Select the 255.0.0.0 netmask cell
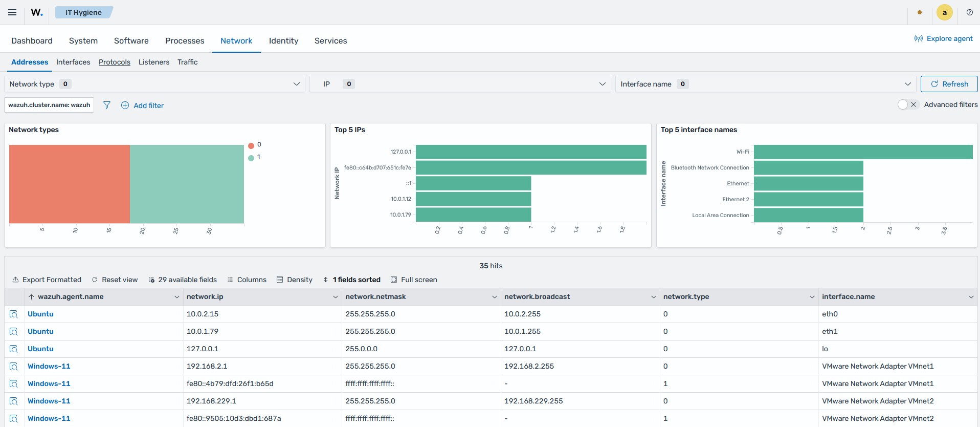Screen dimensions: 980x427 point(421,349)
